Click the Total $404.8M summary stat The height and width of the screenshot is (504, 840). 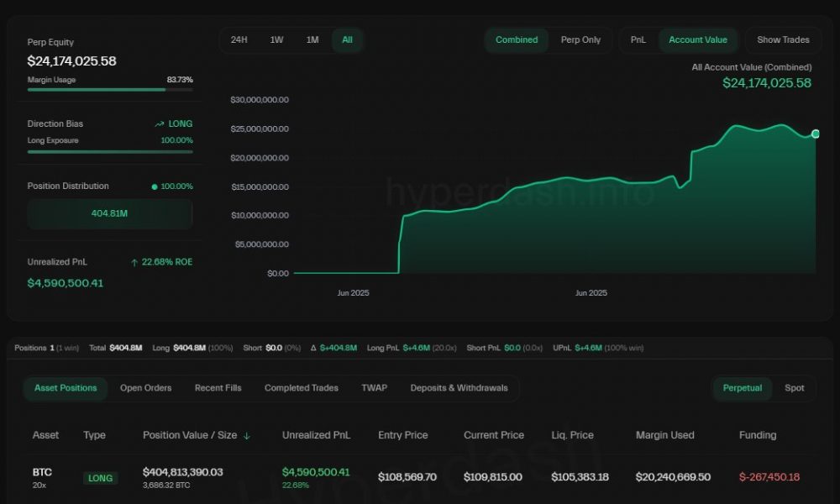[115, 348]
